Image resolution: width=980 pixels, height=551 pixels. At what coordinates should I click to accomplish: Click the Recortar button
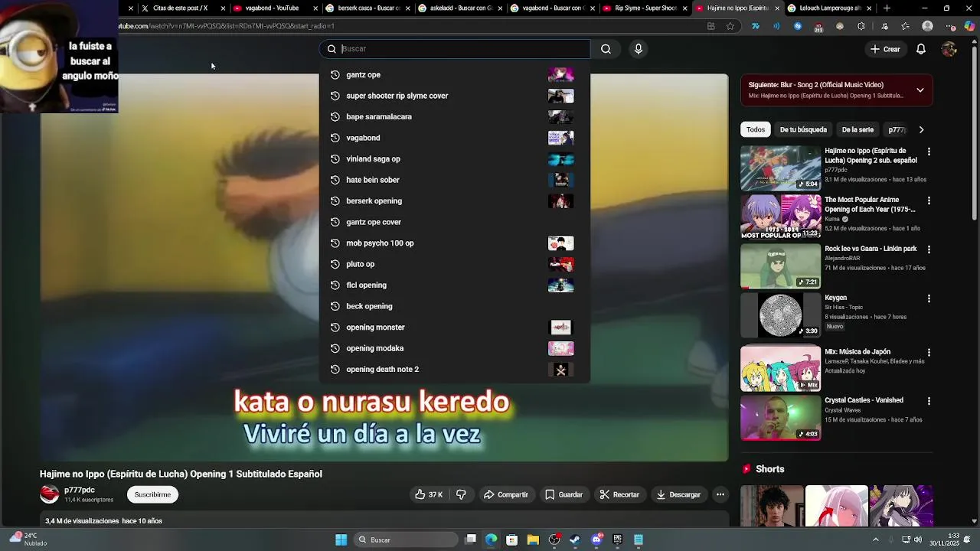coord(619,494)
